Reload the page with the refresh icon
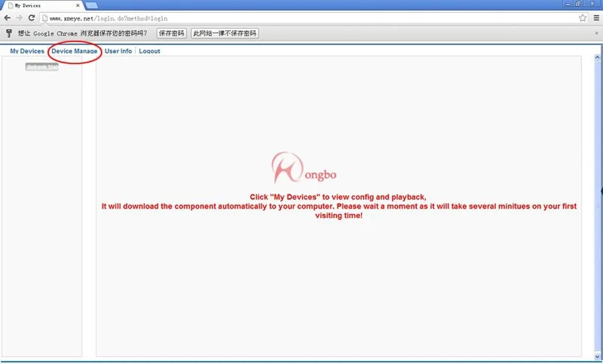603x364 pixels. 32,17
